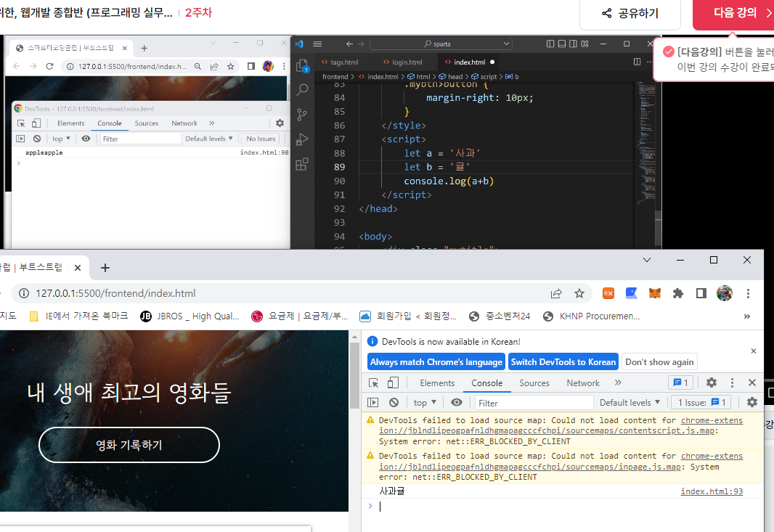Image resolution: width=774 pixels, height=532 pixels.
Task: Click Don't show again button
Action: 659,361
